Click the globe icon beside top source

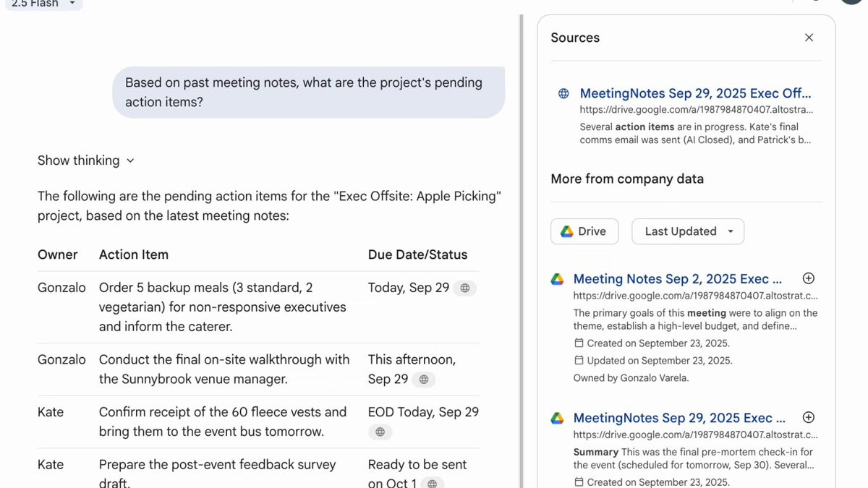click(563, 93)
